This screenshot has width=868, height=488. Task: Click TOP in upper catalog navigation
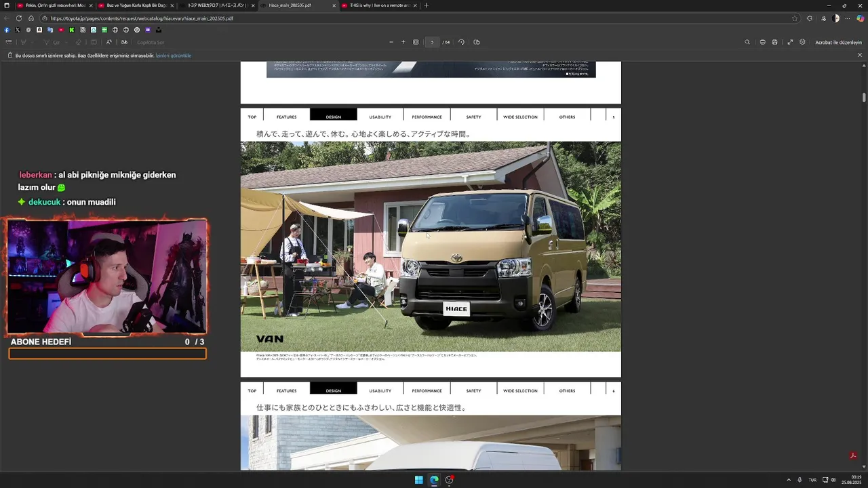click(x=252, y=117)
